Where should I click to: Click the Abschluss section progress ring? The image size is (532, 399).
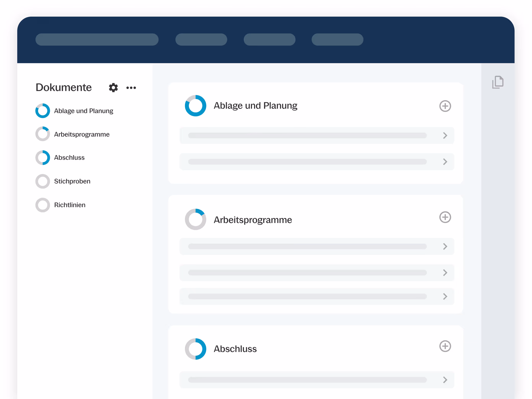point(195,349)
